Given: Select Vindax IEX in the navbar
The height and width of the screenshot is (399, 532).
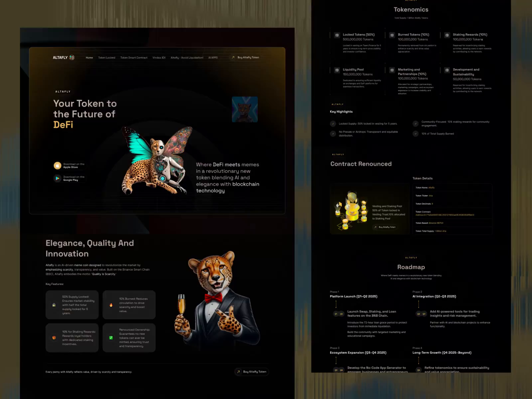Looking at the screenshot, I should (x=159, y=58).
